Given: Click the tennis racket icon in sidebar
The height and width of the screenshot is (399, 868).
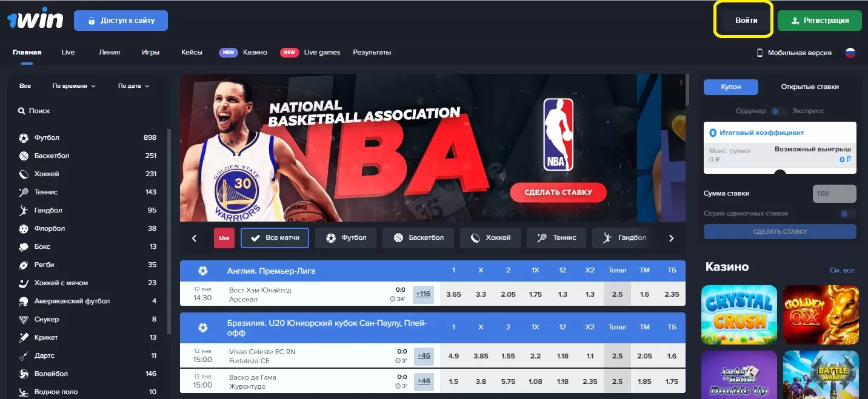Looking at the screenshot, I should click(x=24, y=192).
